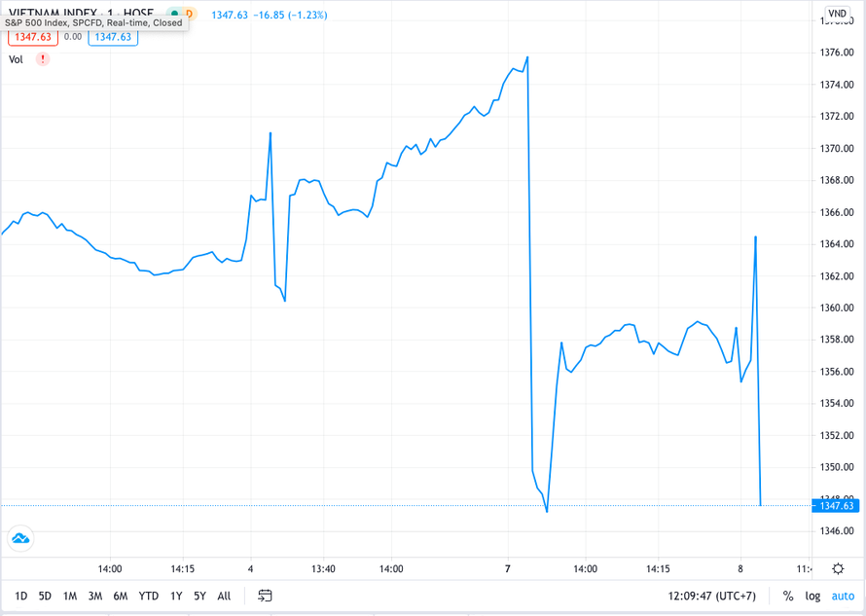This screenshot has width=866, height=616.
Task: Click the Vol indicator label
Action: point(16,59)
